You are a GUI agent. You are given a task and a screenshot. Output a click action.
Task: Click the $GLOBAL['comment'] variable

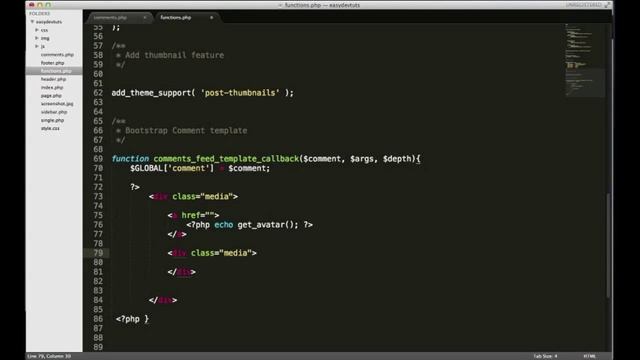172,168
